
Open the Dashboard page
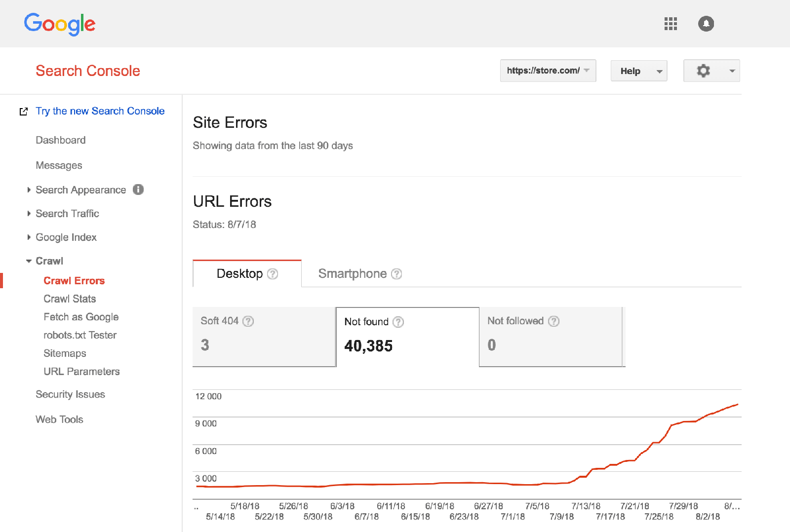61,140
